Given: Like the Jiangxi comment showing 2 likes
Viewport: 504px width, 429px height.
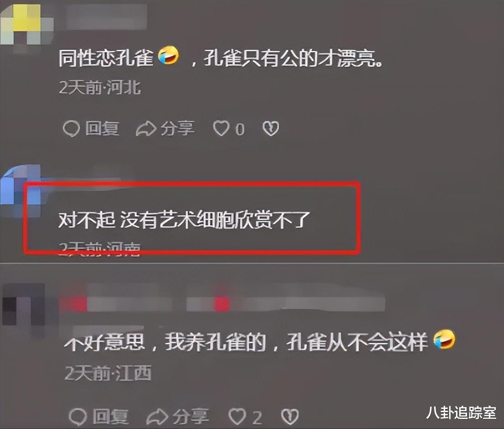Looking at the screenshot, I should coord(237,417).
